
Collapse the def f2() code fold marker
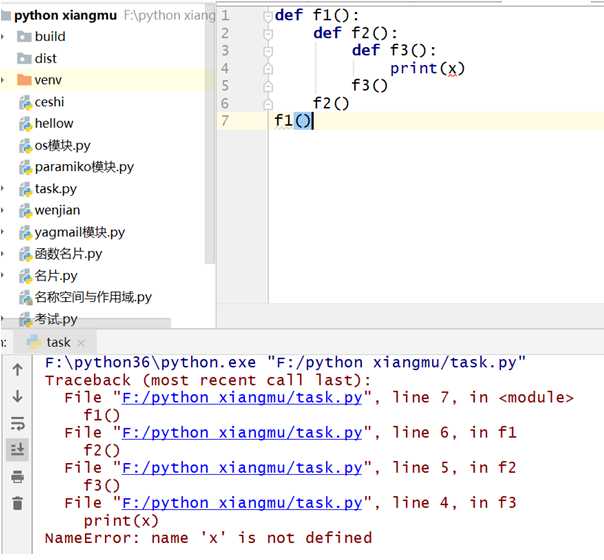[268, 34]
